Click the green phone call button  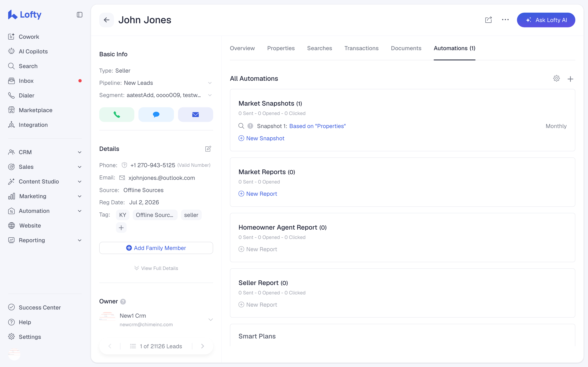[117, 115]
